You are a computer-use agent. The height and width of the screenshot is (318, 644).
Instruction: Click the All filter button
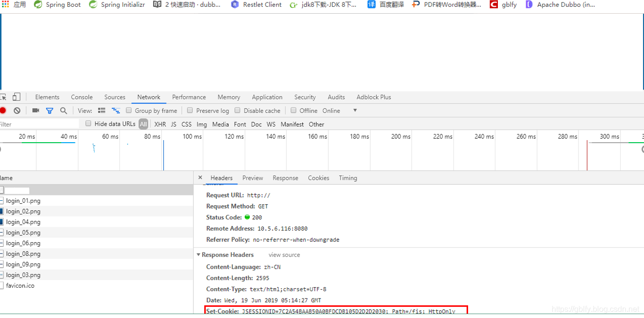click(143, 124)
